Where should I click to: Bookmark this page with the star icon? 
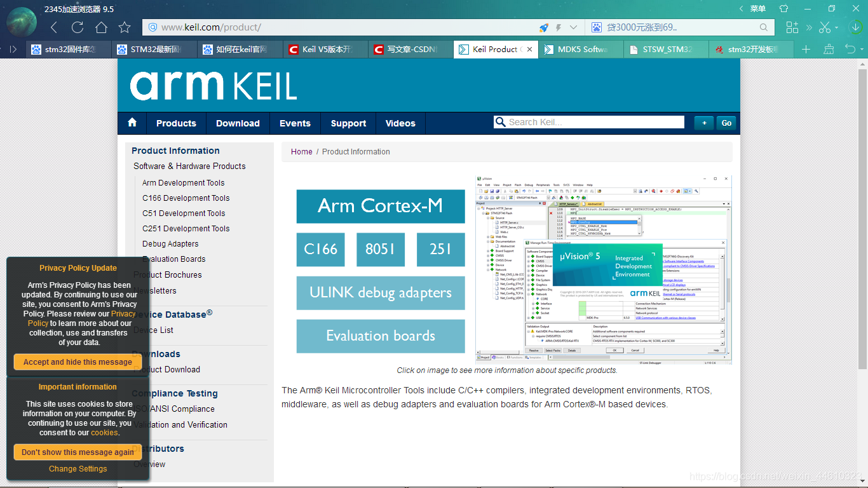coord(125,27)
